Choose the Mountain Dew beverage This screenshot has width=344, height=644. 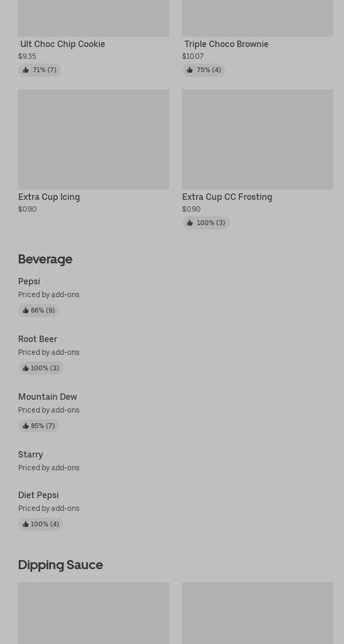tap(48, 397)
